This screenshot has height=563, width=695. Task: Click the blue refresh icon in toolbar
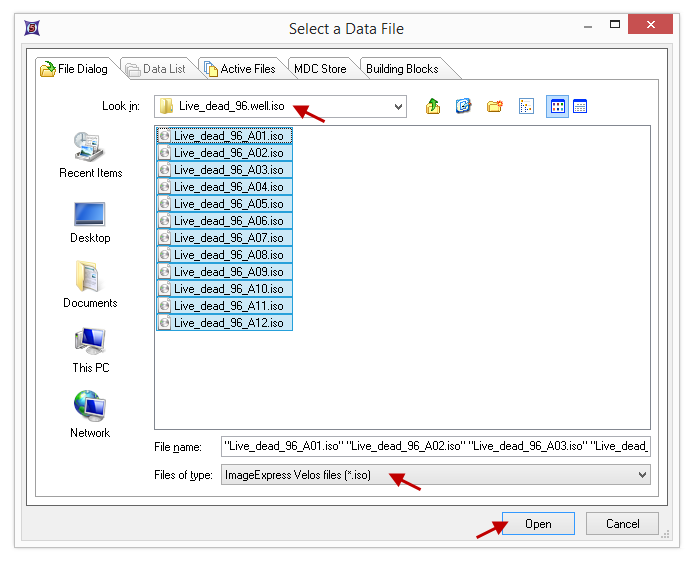click(464, 106)
